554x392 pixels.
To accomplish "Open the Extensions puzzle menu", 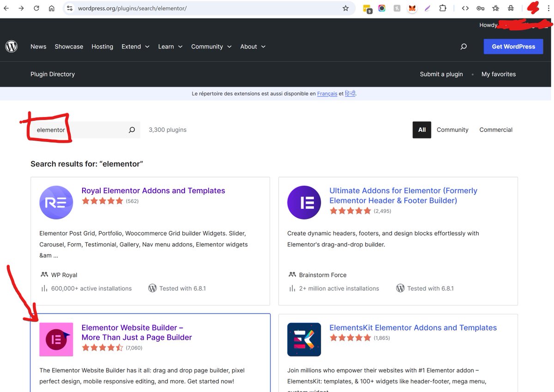I will pos(443,8).
